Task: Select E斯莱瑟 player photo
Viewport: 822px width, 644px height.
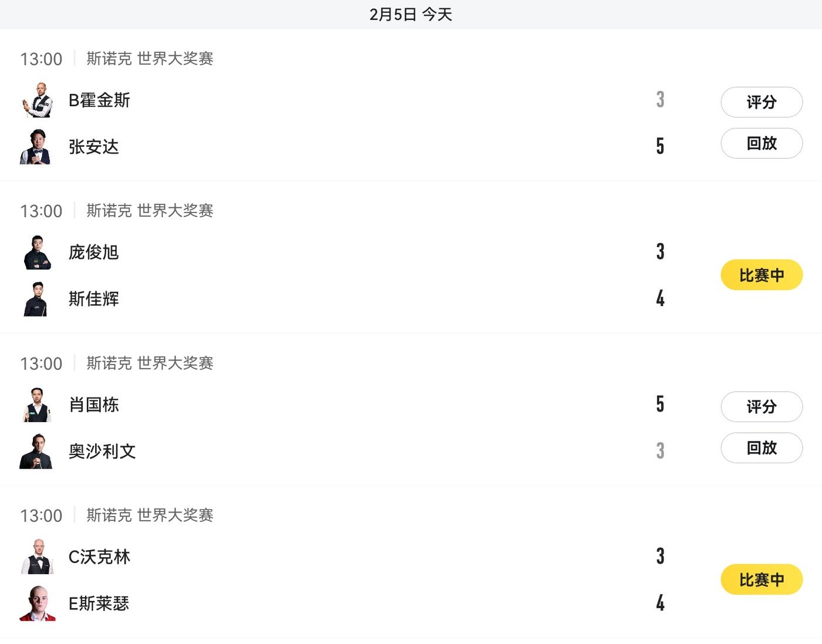Action: point(37,603)
